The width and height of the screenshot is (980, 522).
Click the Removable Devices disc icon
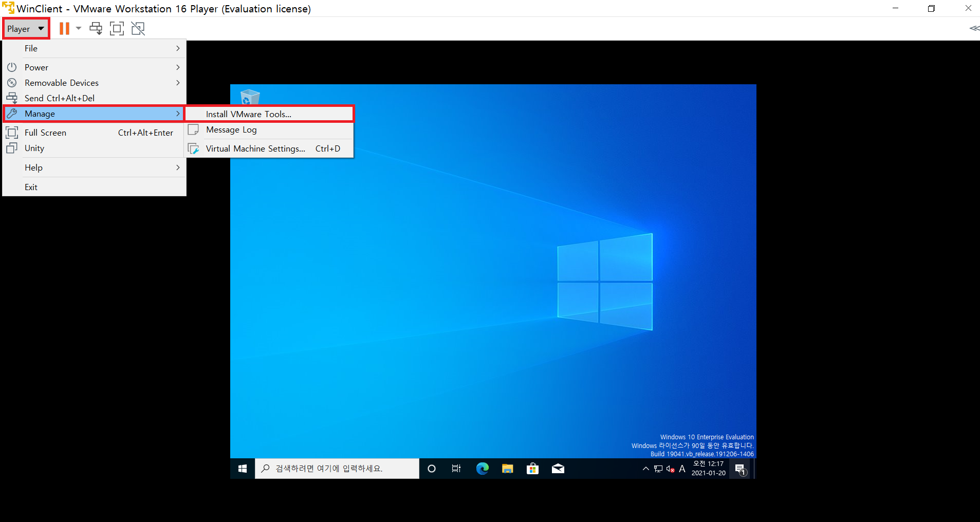point(12,83)
